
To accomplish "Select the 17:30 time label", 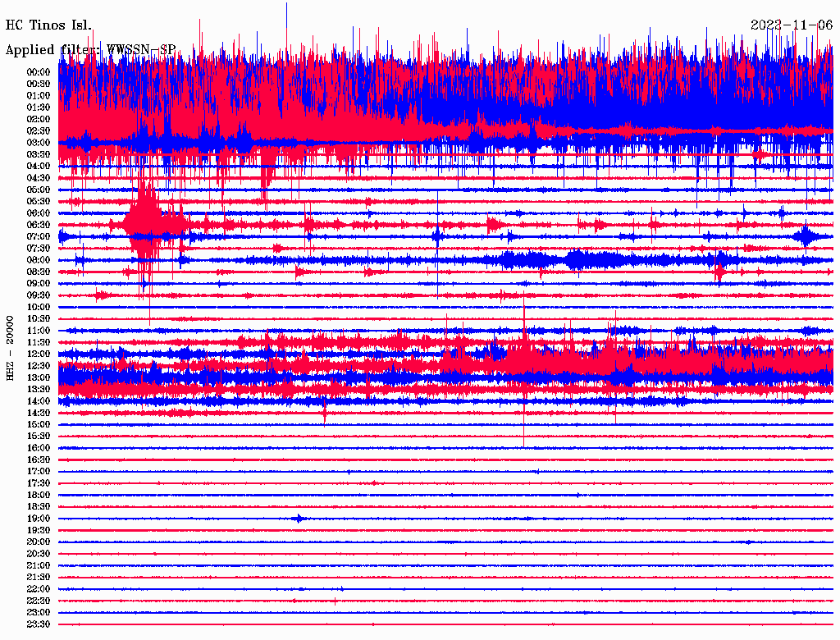I will [39, 483].
